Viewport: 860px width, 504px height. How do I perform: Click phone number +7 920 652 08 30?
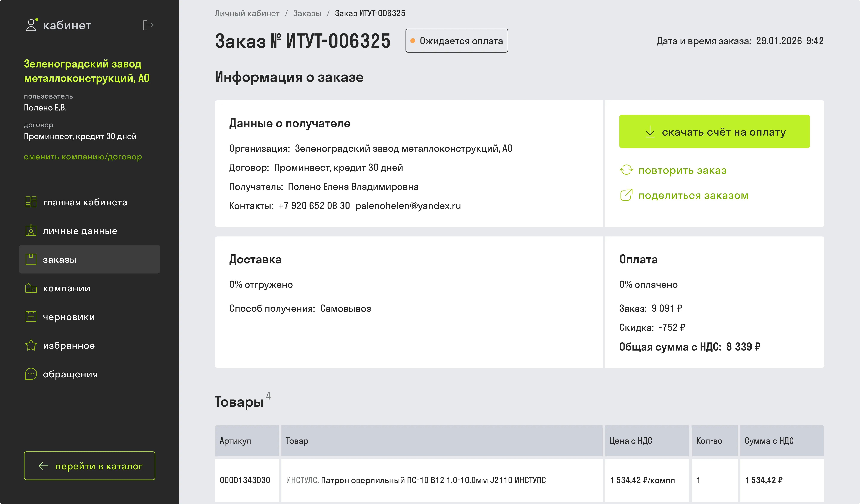click(x=314, y=206)
